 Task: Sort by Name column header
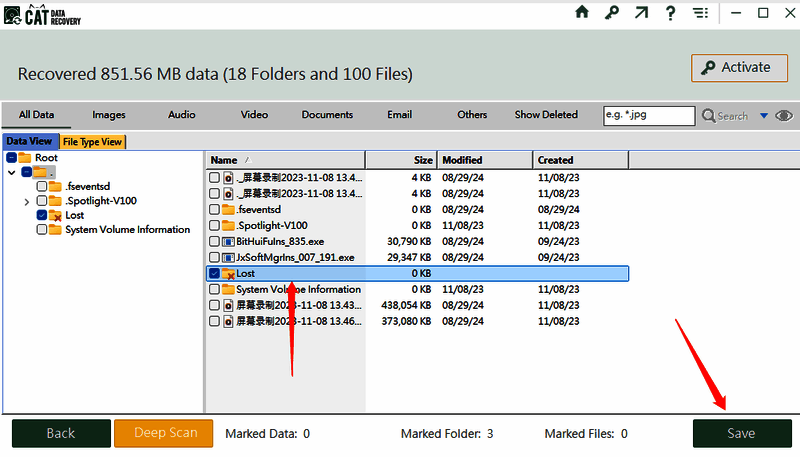(x=286, y=160)
